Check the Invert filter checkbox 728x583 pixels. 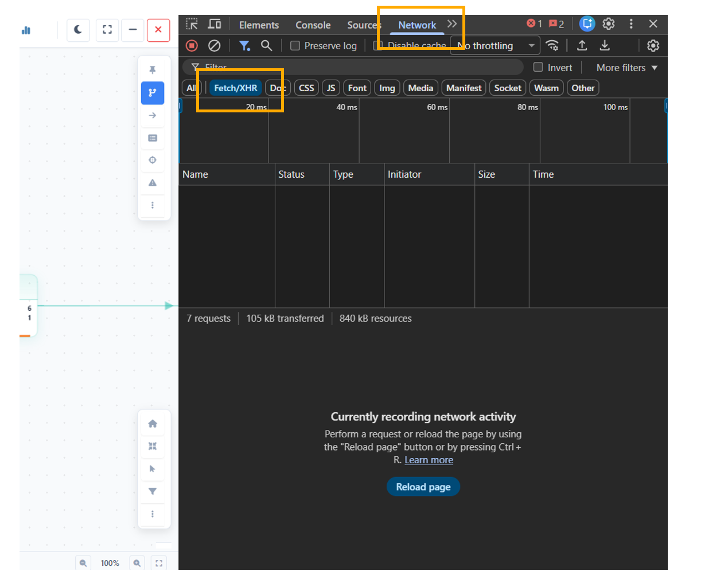538,67
